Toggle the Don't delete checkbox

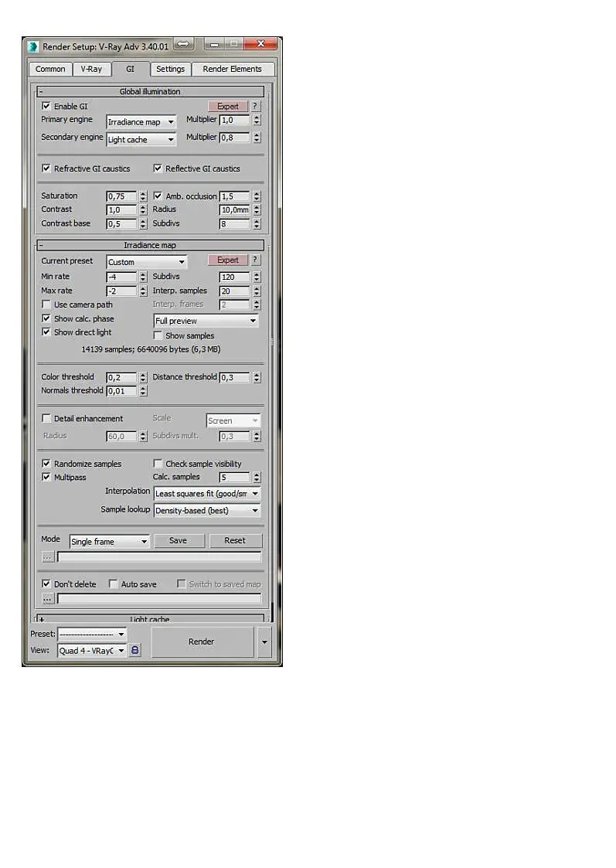pyautogui.click(x=46, y=584)
